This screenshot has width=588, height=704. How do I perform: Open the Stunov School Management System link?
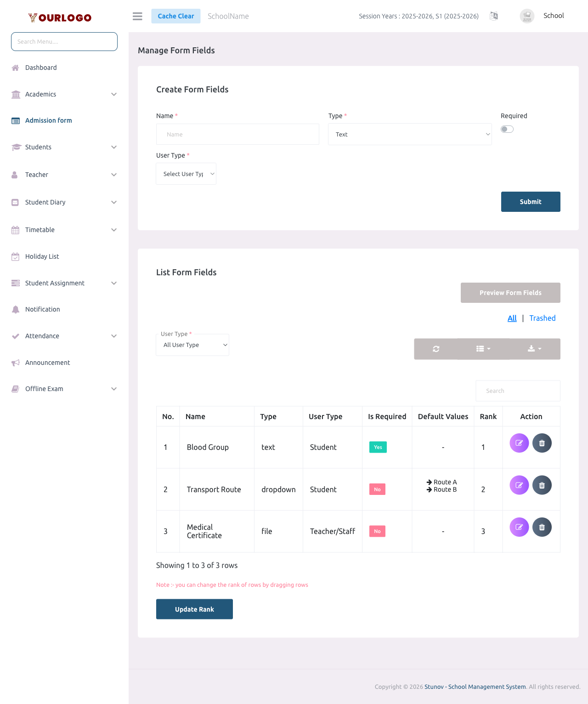tap(475, 687)
